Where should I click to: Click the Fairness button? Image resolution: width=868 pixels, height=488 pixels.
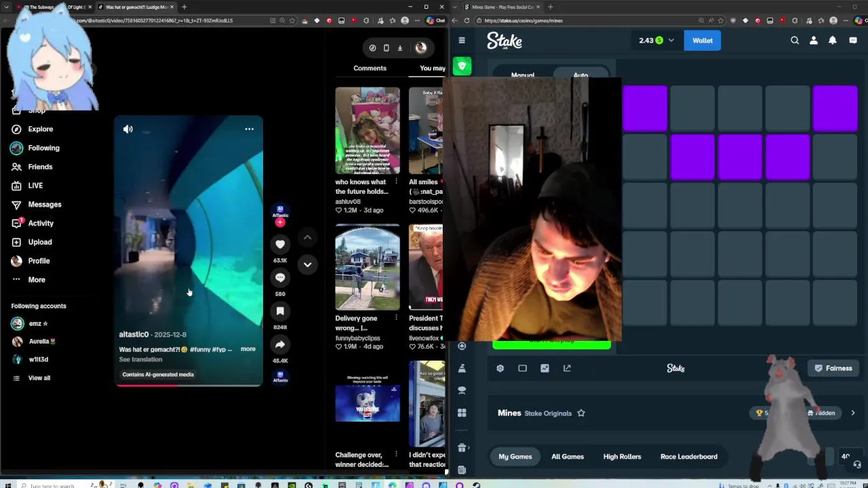pos(833,368)
